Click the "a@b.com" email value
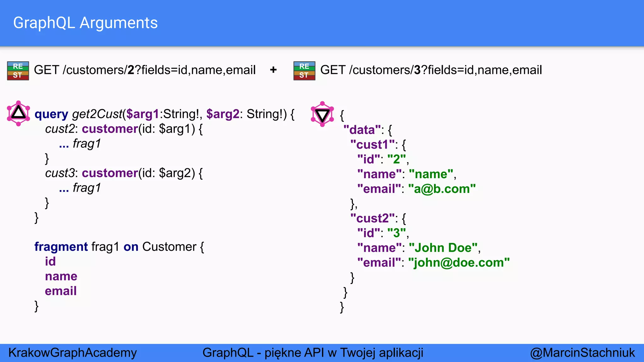This screenshot has height=362, width=644. pos(442,189)
